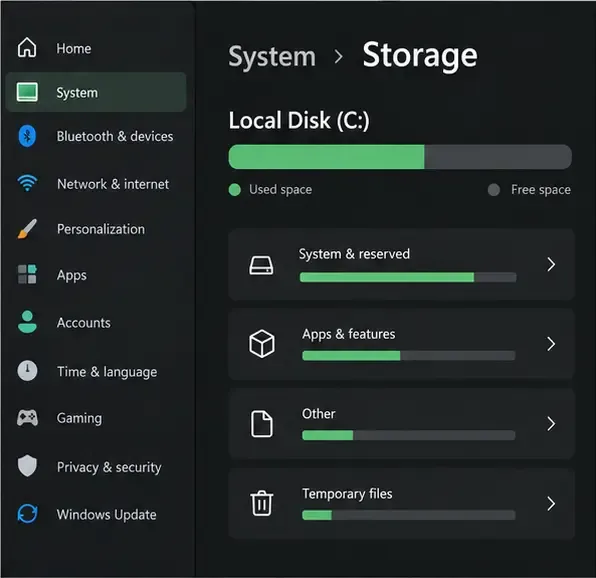Click the Accounts person icon
The height and width of the screenshot is (578, 596).
[x=27, y=322]
